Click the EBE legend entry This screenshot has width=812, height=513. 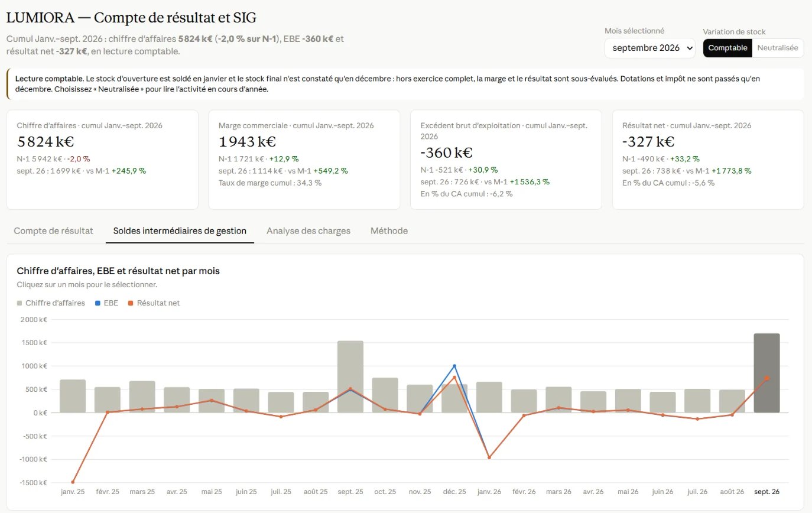tap(106, 303)
